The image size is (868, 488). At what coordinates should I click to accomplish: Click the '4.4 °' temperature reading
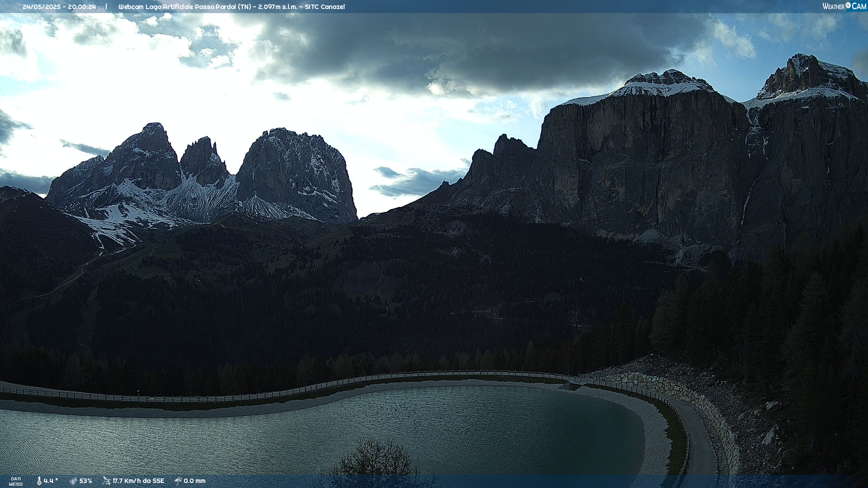point(51,481)
